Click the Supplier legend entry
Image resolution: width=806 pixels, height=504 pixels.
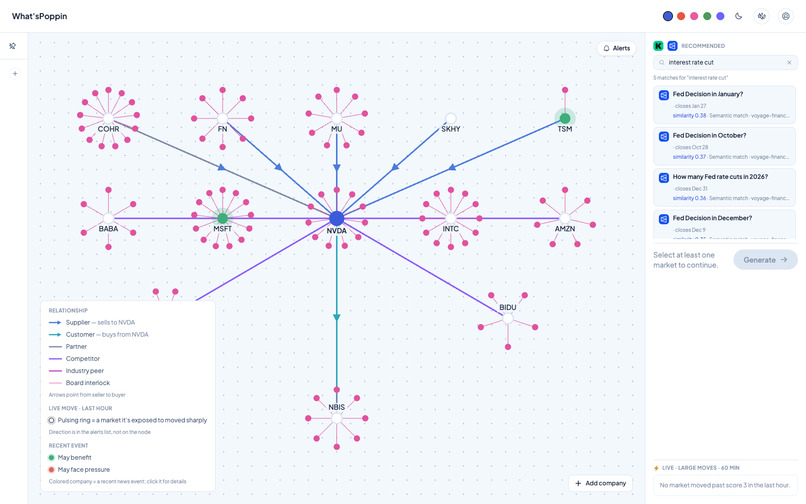pos(92,322)
